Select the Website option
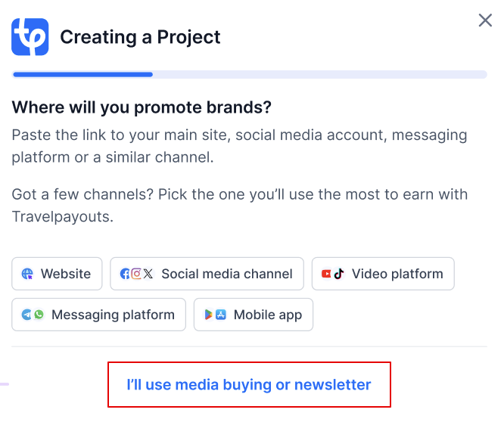Viewport: 504px width, 422px height. [x=57, y=274]
